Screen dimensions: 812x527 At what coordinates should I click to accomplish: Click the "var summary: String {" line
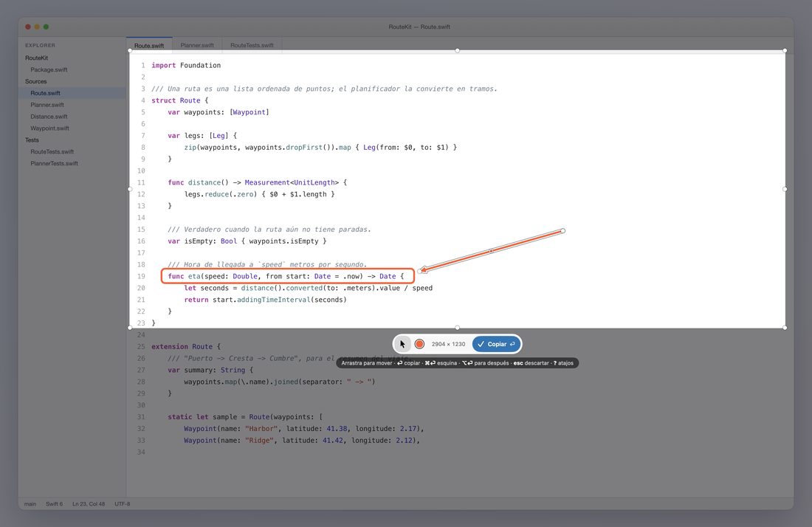tap(210, 370)
